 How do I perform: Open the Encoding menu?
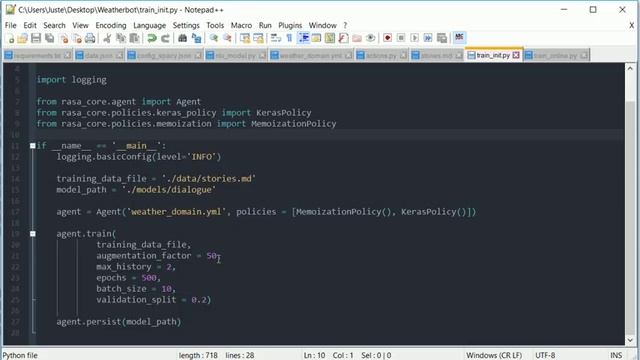tap(111, 25)
